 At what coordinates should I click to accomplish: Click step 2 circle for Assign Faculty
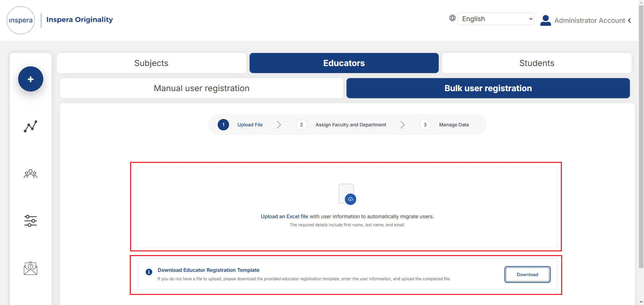(302, 125)
